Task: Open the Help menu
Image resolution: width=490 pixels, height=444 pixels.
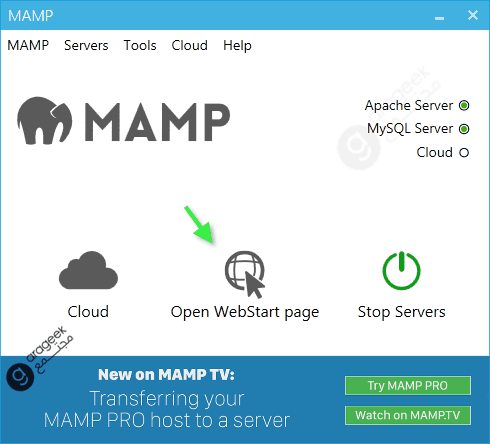Action: tap(237, 45)
